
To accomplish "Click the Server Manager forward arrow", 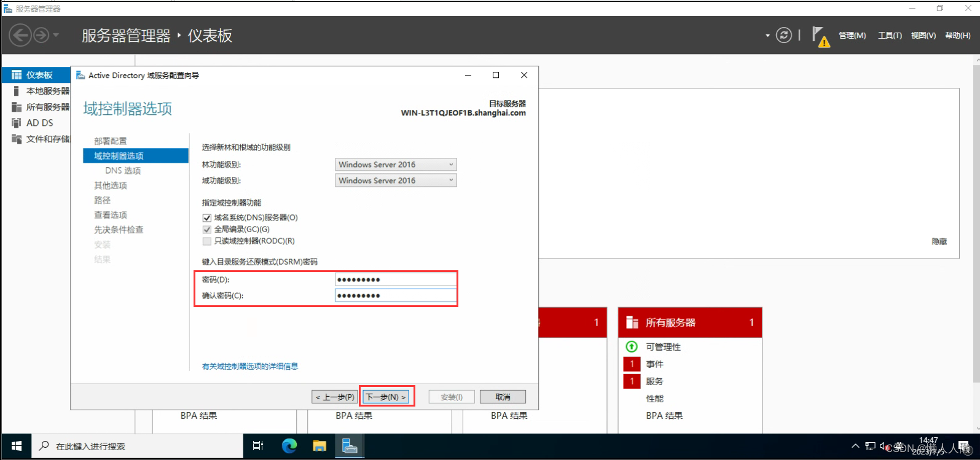I will [x=41, y=35].
